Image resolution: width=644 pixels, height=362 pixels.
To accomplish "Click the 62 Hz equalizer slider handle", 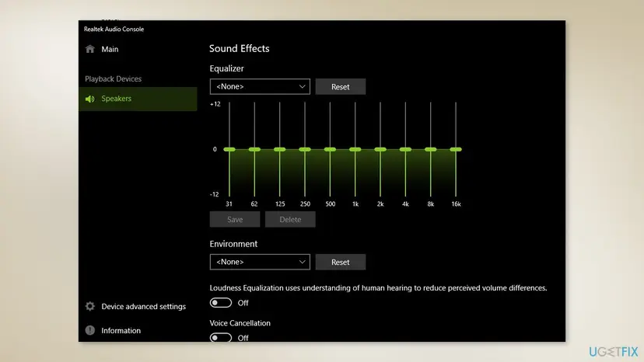I will click(x=254, y=149).
